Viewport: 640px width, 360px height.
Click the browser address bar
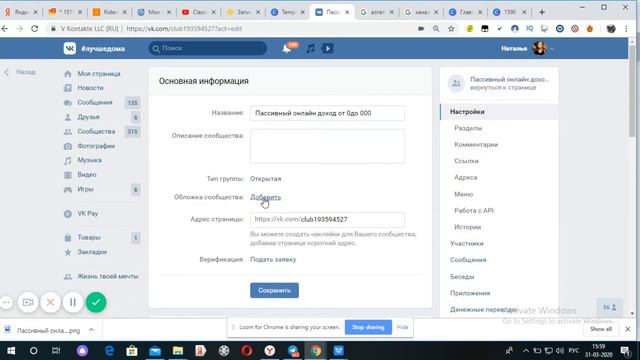[x=229, y=29]
